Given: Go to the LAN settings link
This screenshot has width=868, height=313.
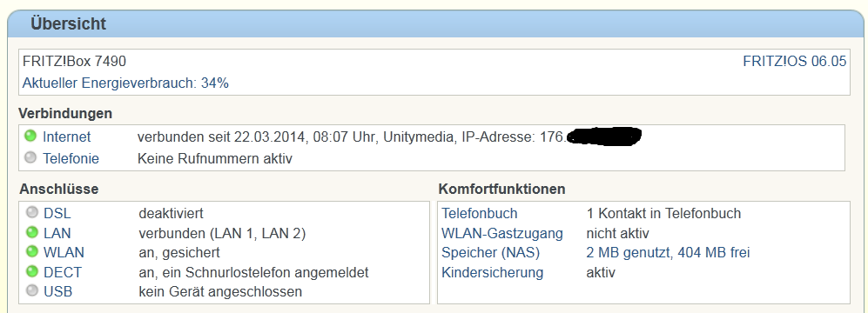Looking at the screenshot, I should click(x=57, y=233).
